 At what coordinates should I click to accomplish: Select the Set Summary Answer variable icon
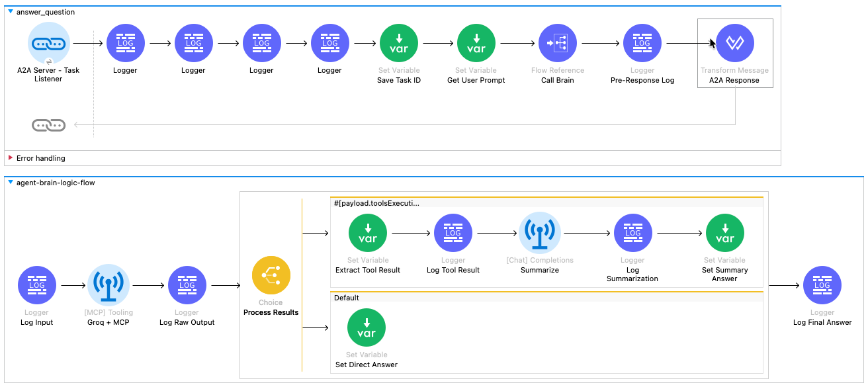point(725,233)
